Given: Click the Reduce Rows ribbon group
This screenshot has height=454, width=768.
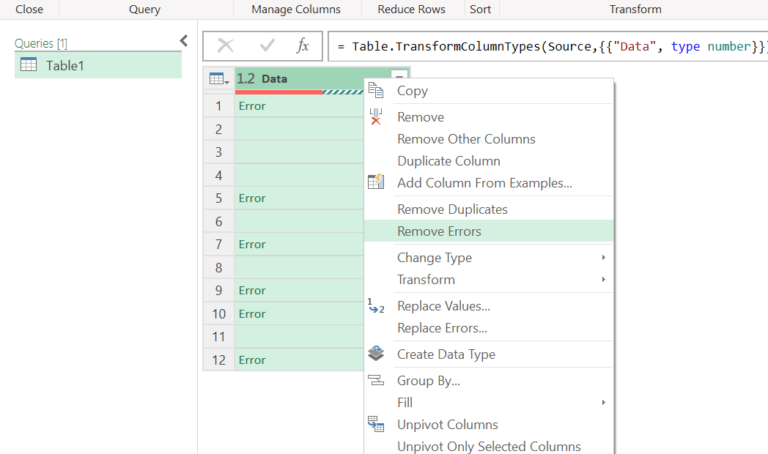Looking at the screenshot, I should click(x=411, y=9).
